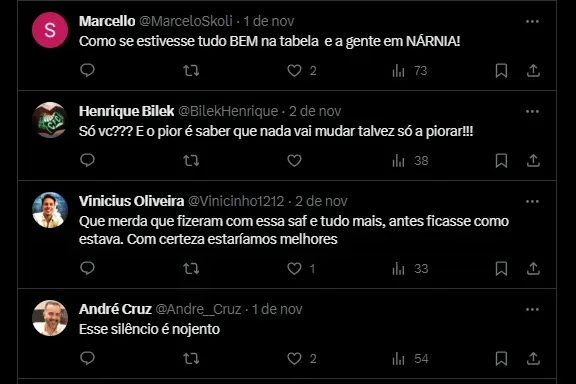Open more options on André Cruz's tweet
The image size is (576, 384).
(532, 309)
